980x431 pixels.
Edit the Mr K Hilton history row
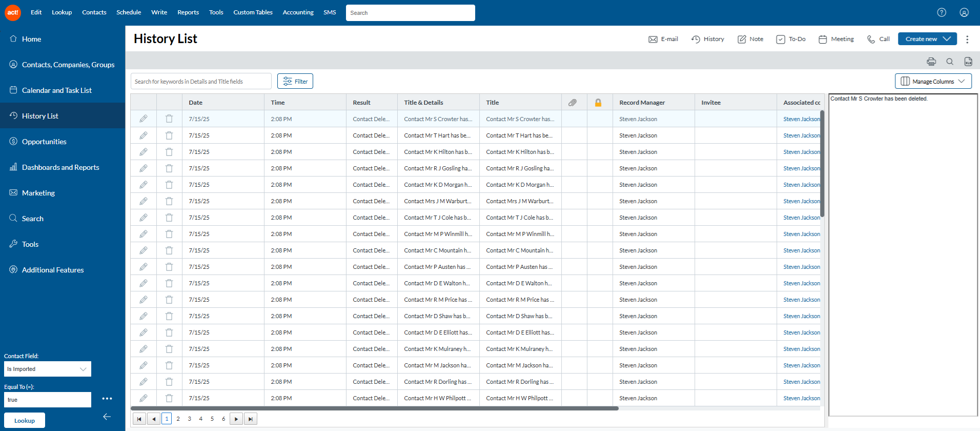click(144, 151)
